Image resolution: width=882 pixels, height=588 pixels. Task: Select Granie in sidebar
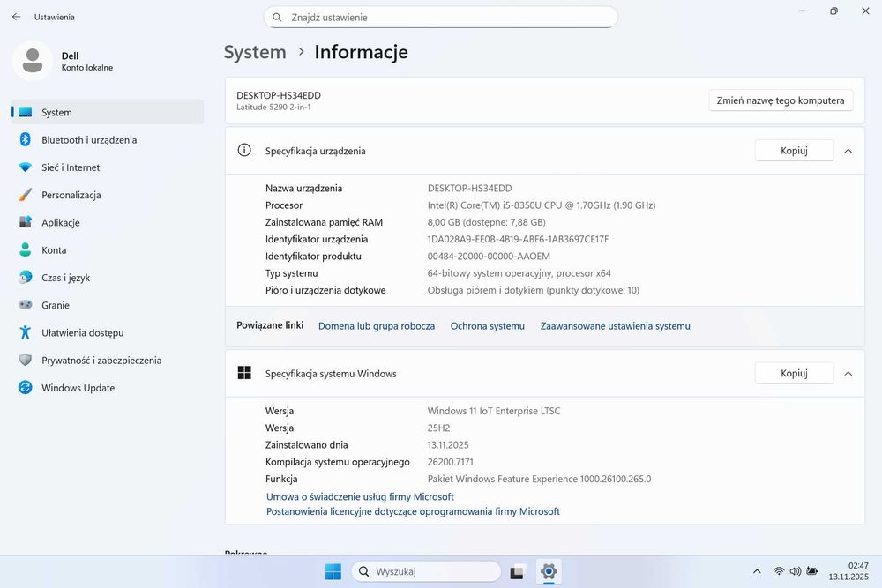(108, 305)
